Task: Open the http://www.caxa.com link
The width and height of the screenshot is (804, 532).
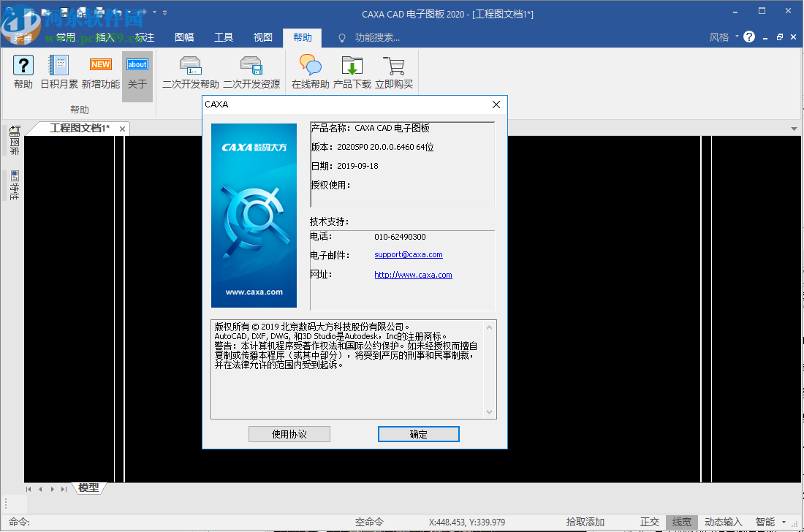Action: click(x=413, y=275)
